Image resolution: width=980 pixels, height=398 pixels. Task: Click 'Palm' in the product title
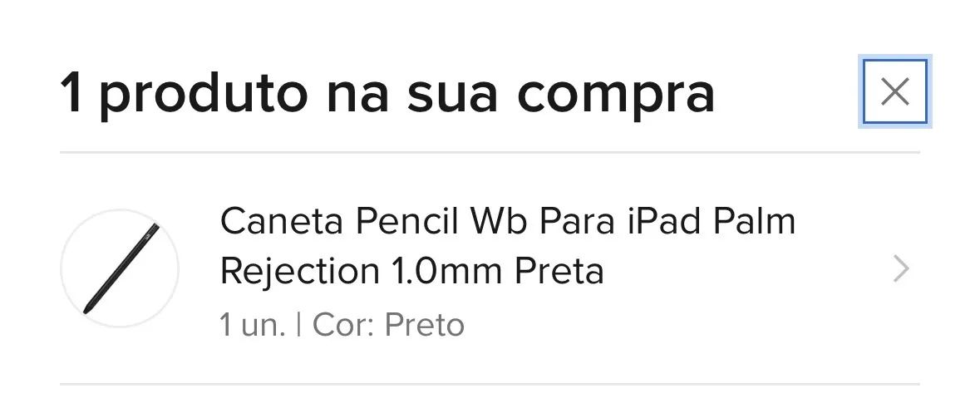pyautogui.click(x=756, y=222)
